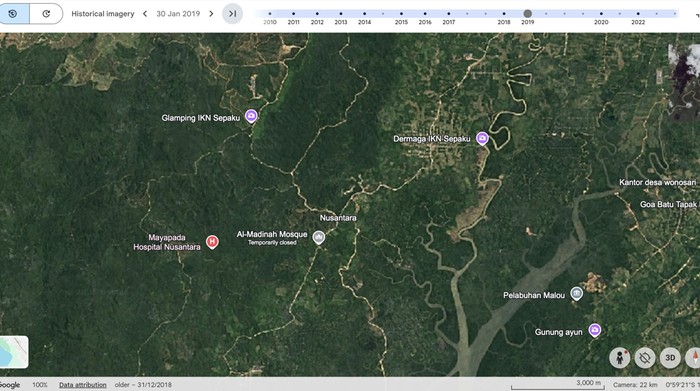Select the 2014 timeline marker

click(x=364, y=14)
